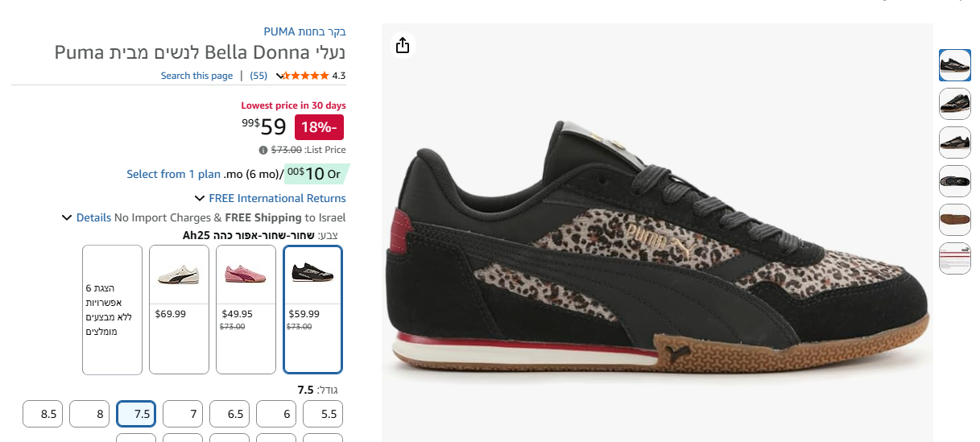Click the share icon on product image
The width and height of the screenshot is (980, 442).
[x=403, y=45]
